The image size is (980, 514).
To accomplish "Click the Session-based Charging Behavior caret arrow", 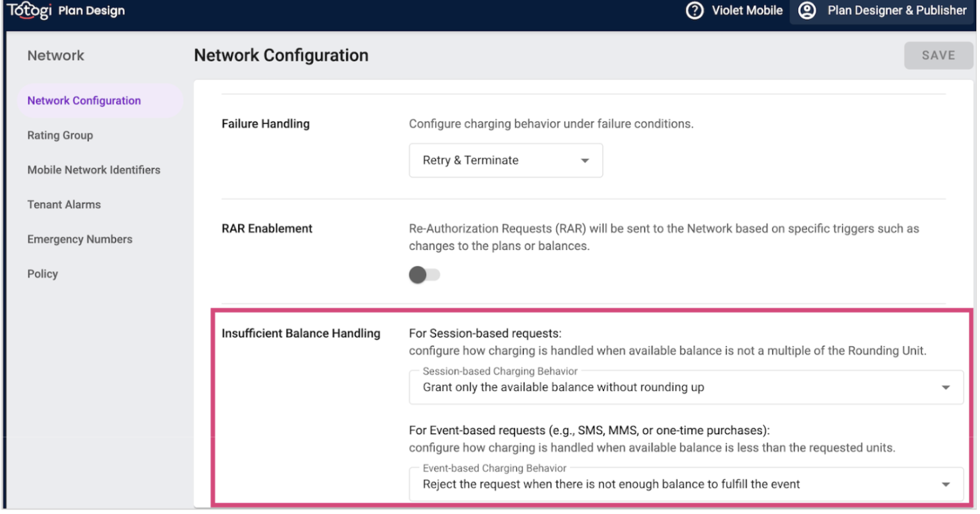I will coord(945,388).
